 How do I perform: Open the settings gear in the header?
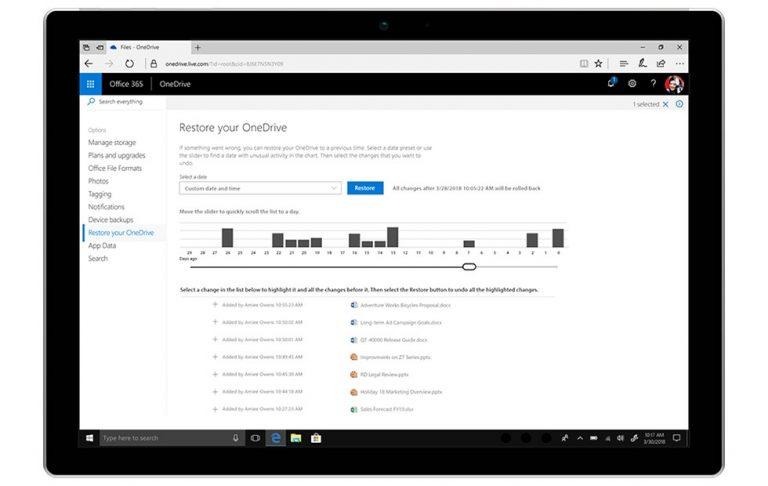[632, 84]
